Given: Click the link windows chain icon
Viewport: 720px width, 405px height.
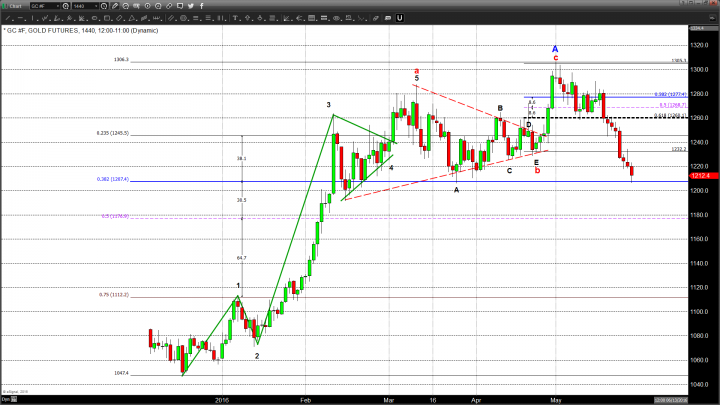Looking at the screenshot, I should (169, 6).
